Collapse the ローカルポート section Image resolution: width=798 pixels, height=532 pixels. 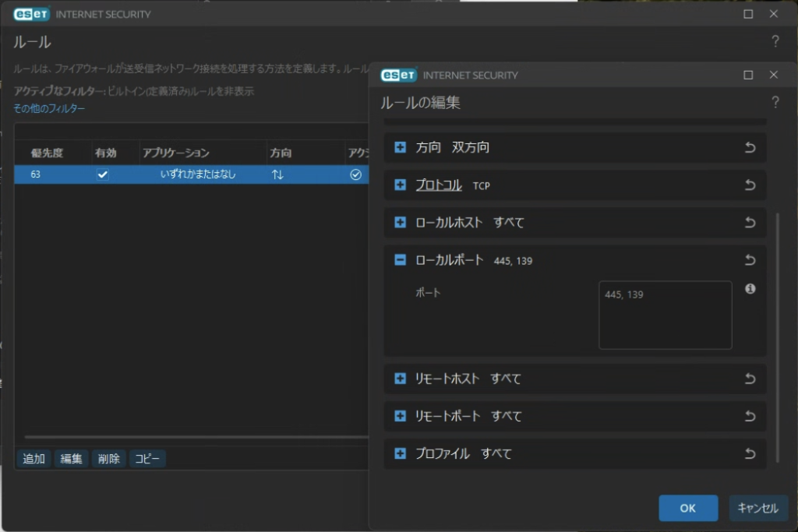coord(401,260)
